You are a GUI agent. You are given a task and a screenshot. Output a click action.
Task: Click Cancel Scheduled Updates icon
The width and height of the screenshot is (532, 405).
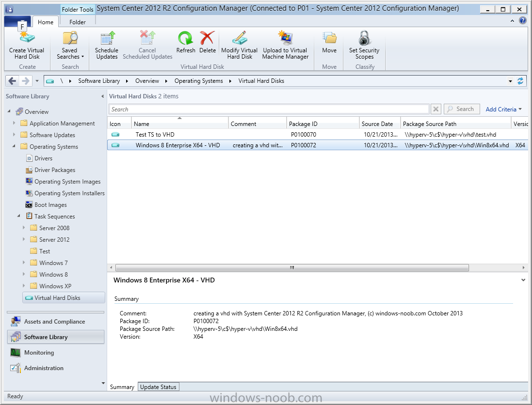[x=147, y=38]
